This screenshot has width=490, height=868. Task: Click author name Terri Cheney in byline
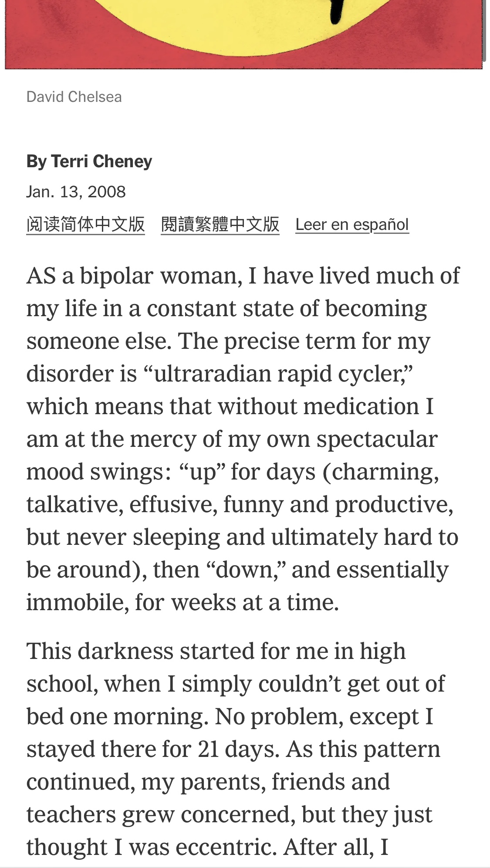point(101,161)
